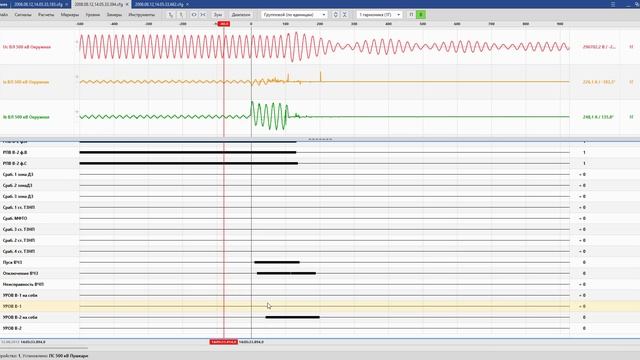Select red Ua ВЛ 500 кВ signal label
Screen dimensions: 640x360
pyautogui.click(x=27, y=47)
